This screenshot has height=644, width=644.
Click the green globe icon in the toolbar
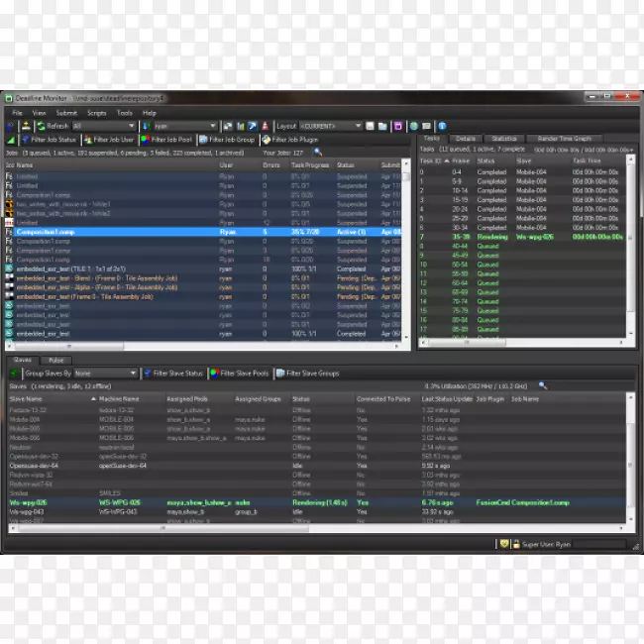coord(413,126)
